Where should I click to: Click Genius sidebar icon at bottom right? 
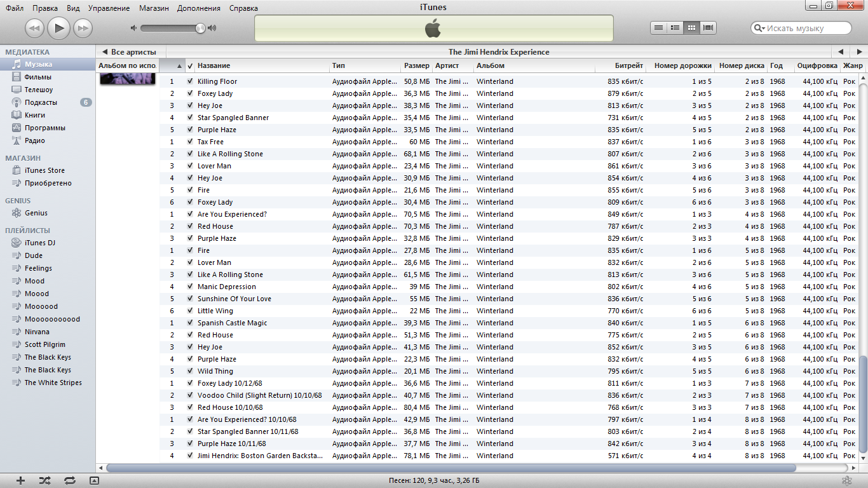[x=846, y=481]
